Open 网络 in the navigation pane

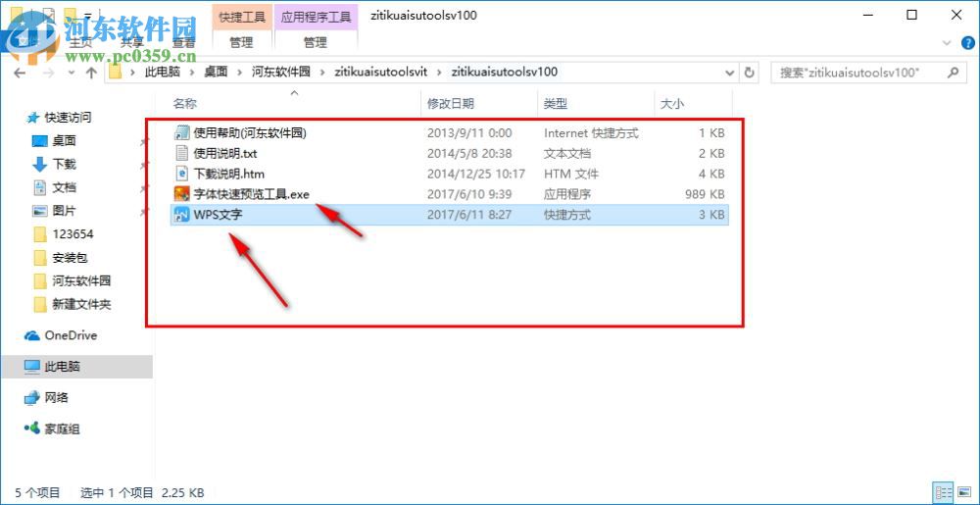57,398
